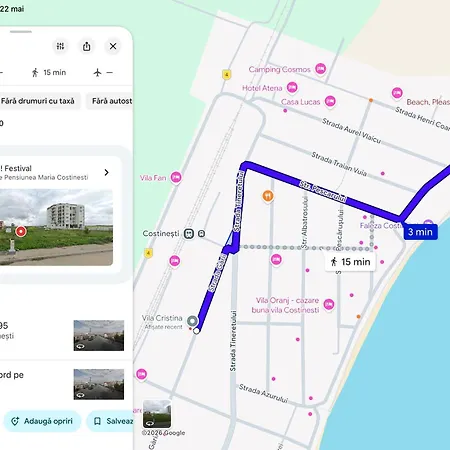Share the directions via share icon
450x450 pixels.
tap(87, 46)
